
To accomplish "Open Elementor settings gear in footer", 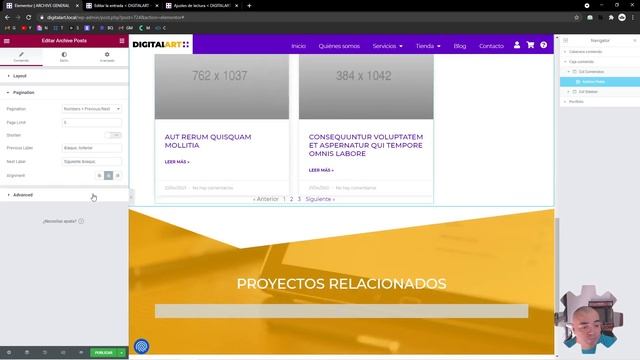I will (x=9, y=352).
